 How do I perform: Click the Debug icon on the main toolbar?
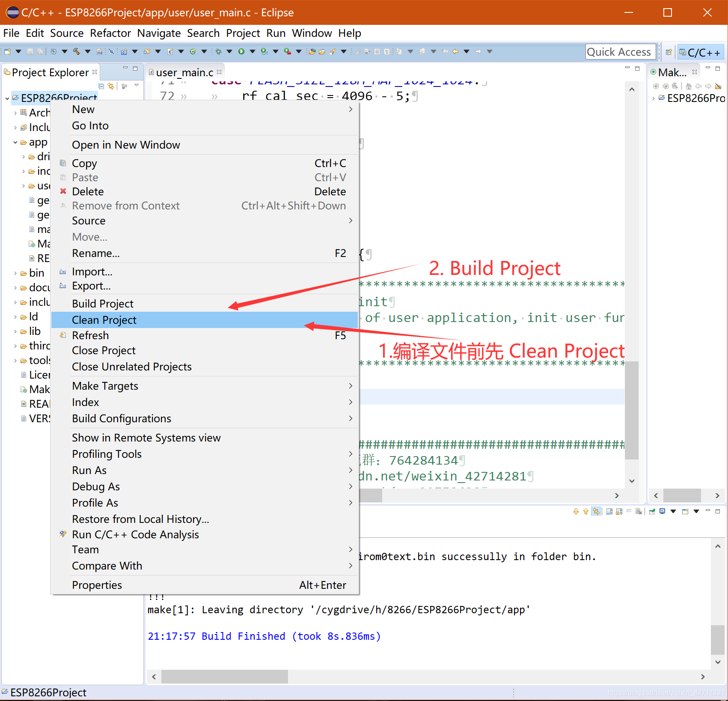(x=219, y=51)
